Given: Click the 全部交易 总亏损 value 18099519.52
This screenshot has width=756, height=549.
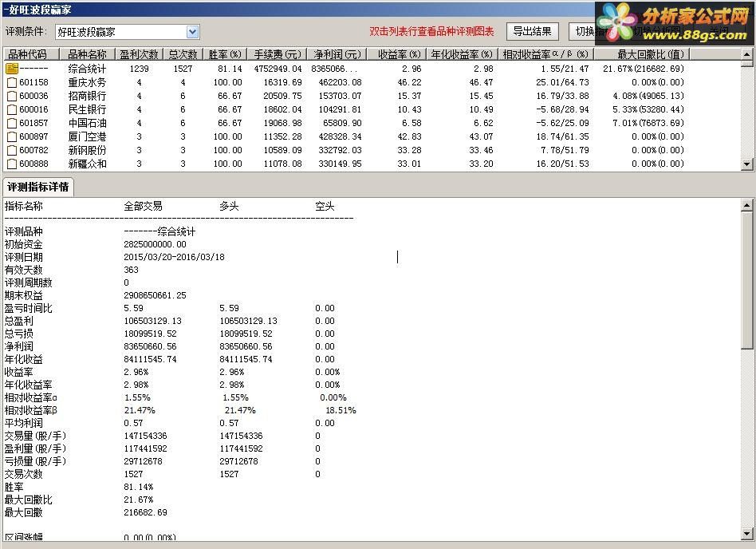Looking at the screenshot, I should point(151,334).
